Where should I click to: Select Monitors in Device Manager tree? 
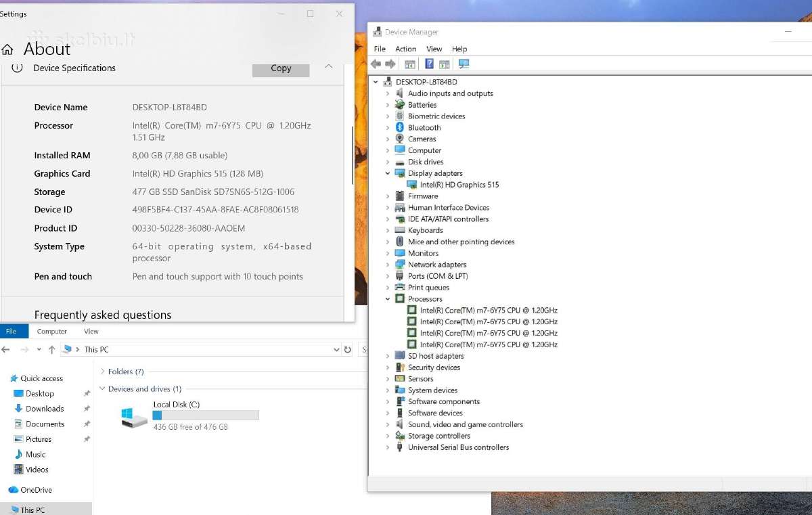(x=423, y=253)
